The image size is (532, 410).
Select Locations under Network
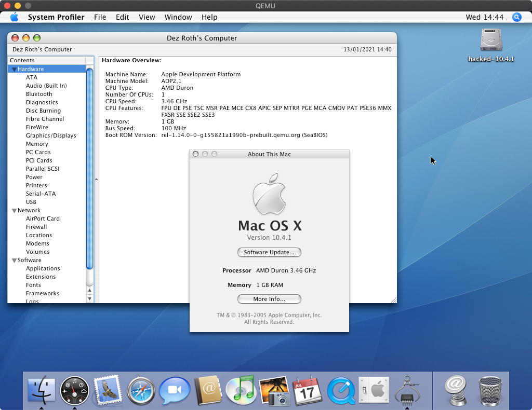(39, 235)
